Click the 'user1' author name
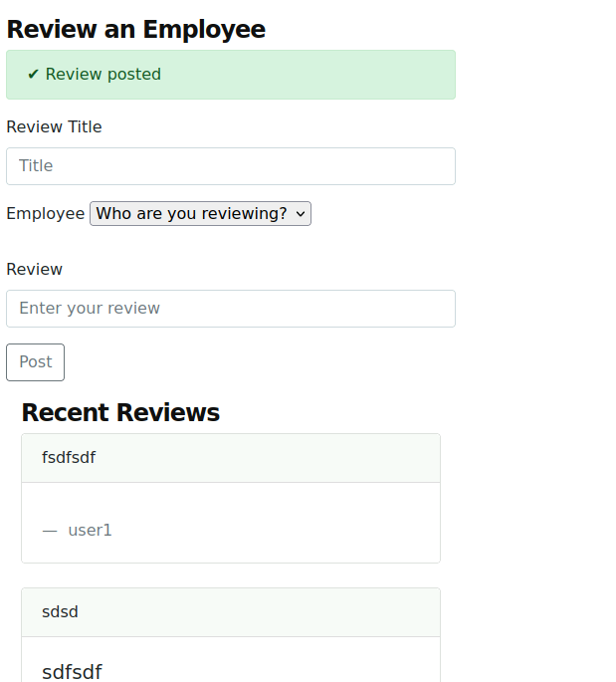616x682 pixels. point(90,531)
